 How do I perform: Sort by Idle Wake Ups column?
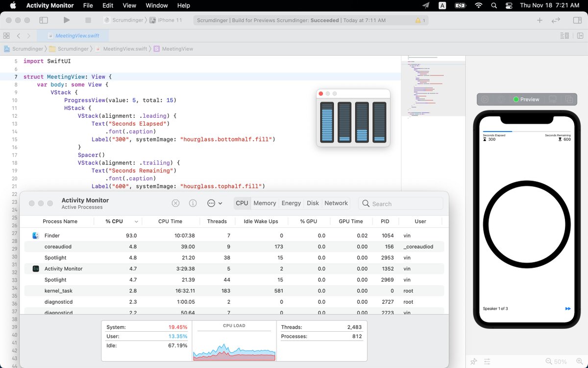point(261,221)
